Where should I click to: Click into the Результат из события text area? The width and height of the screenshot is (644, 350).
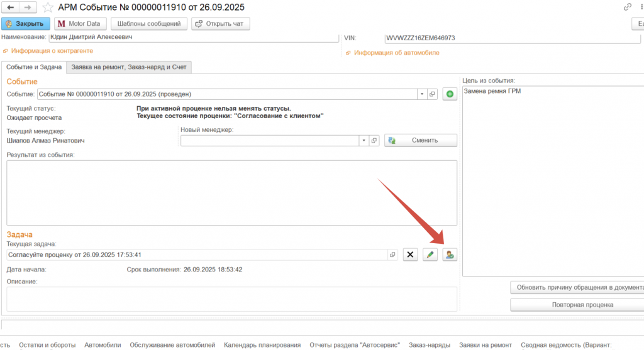[231, 192]
